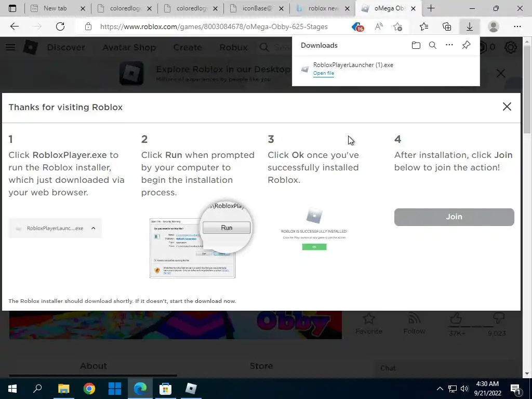
Task: Click the browser Back arrow
Action: point(14,26)
